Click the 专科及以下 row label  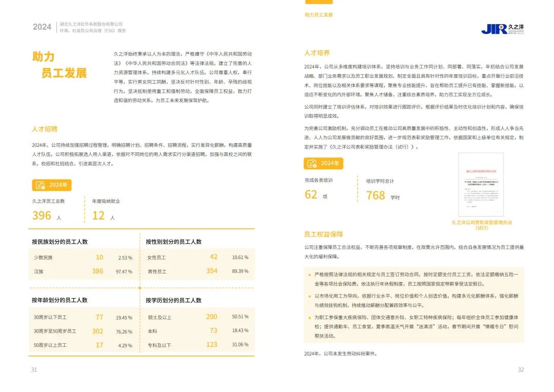tap(160, 345)
